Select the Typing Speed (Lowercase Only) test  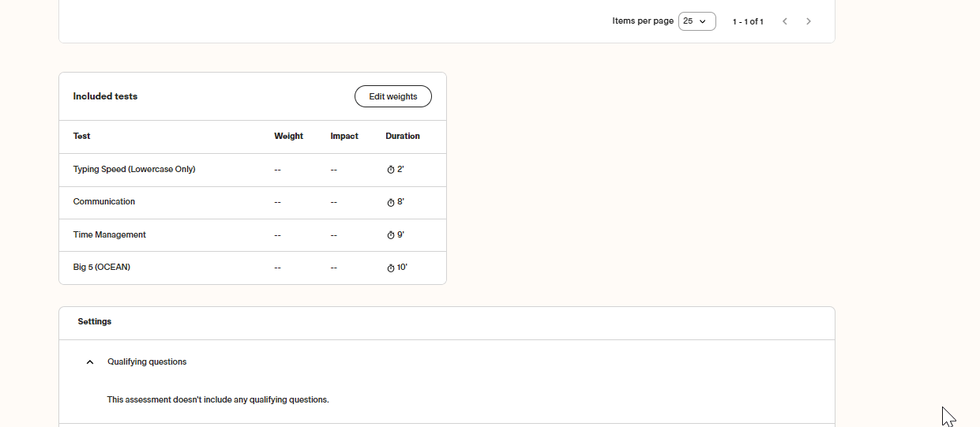tap(134, 169)
